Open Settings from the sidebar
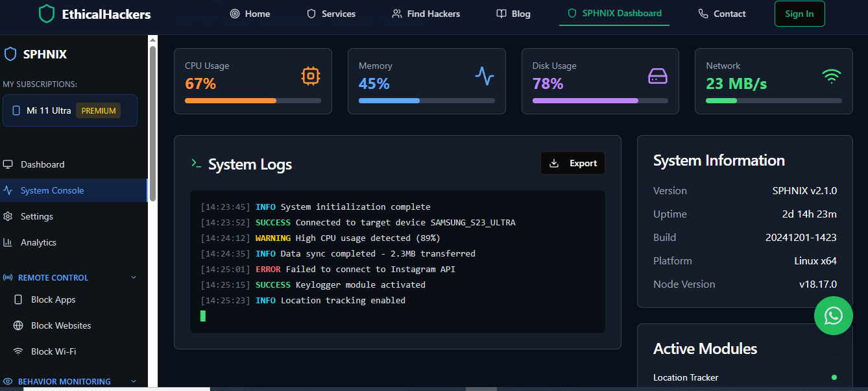Screen dimensions: 868x391 tap(36, 216)
